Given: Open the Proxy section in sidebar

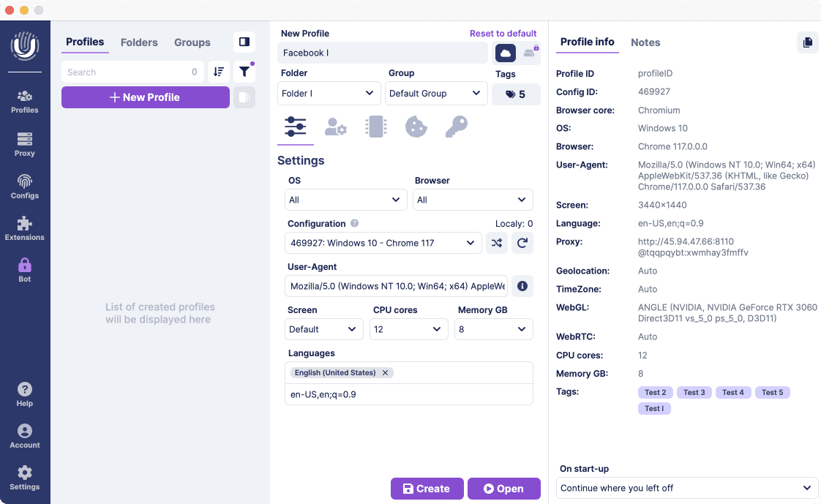Looking at the screenshot, I should tap(25, 144).
